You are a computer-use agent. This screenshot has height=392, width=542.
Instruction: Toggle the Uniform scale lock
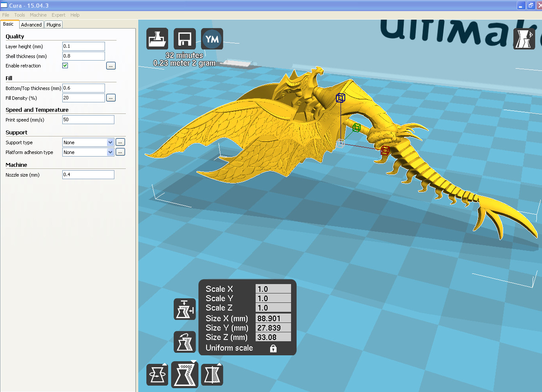[273, 348]
